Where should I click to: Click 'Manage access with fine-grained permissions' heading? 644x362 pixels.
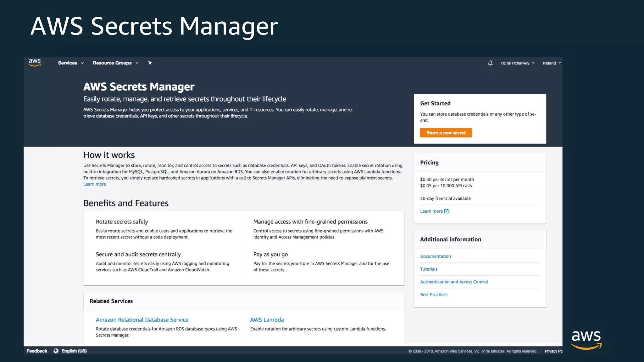point(310,222)
